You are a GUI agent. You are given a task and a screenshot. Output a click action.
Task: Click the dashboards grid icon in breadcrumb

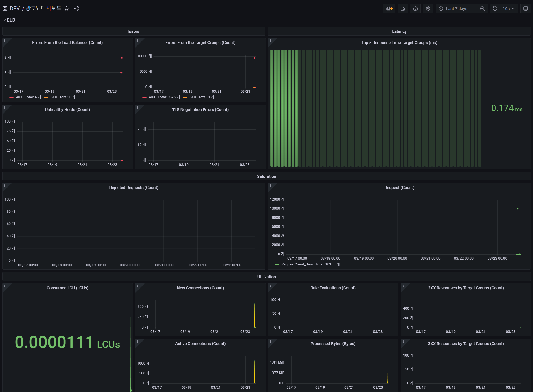click(5, 8)
